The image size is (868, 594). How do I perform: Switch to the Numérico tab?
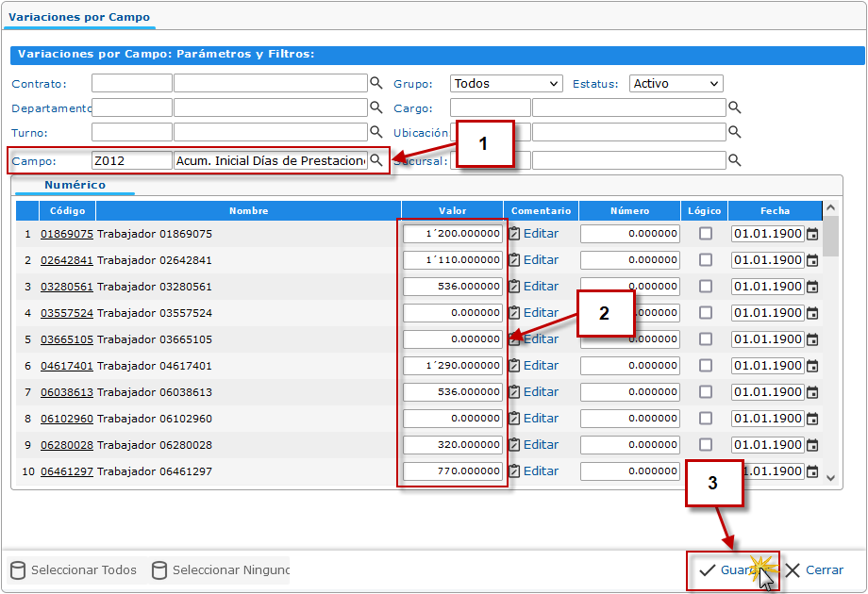coord(75,186)
